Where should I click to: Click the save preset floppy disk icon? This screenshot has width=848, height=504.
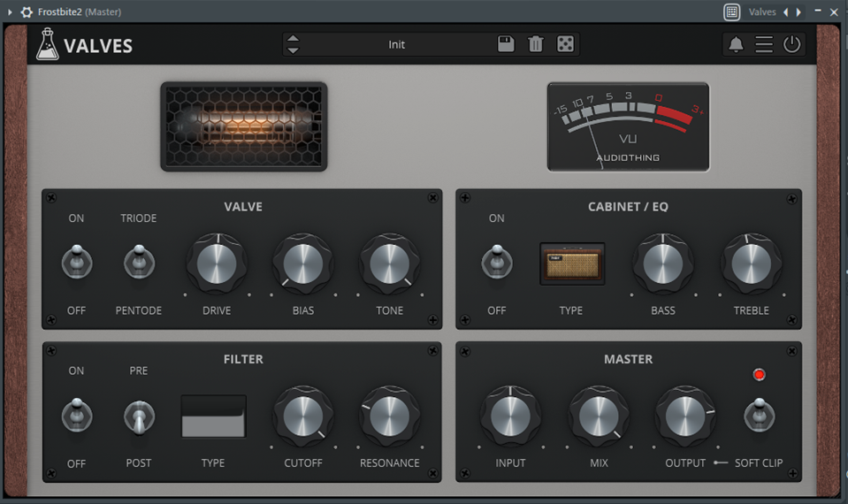pos(506,44)
